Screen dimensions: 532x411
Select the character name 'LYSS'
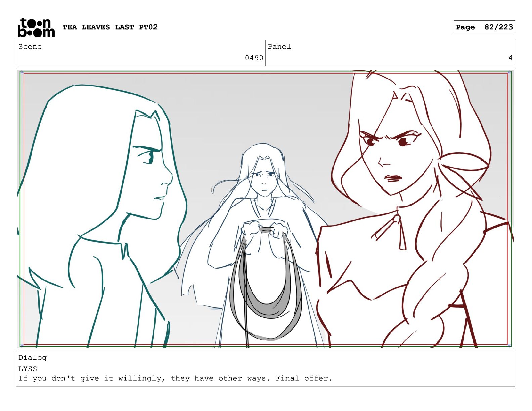28,369
